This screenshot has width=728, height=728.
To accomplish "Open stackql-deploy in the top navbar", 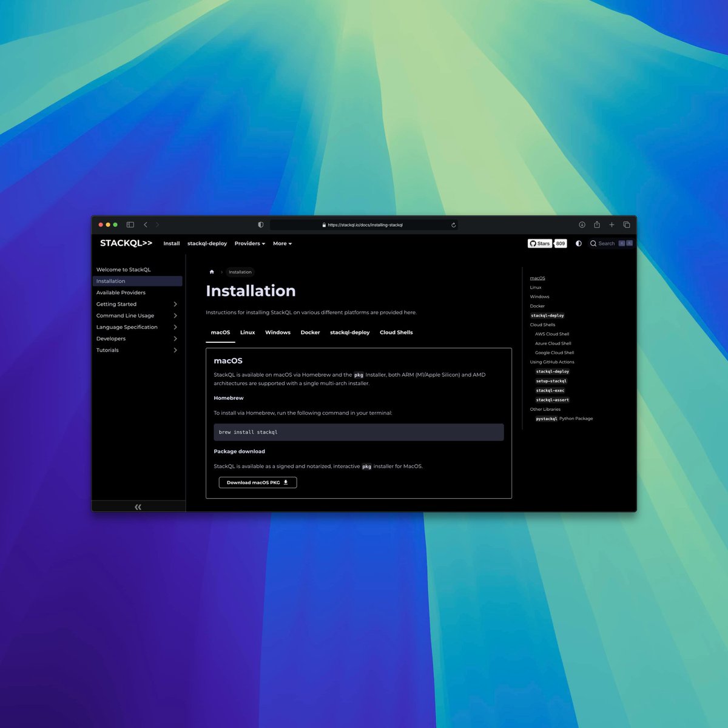I will tap(207, 243).
